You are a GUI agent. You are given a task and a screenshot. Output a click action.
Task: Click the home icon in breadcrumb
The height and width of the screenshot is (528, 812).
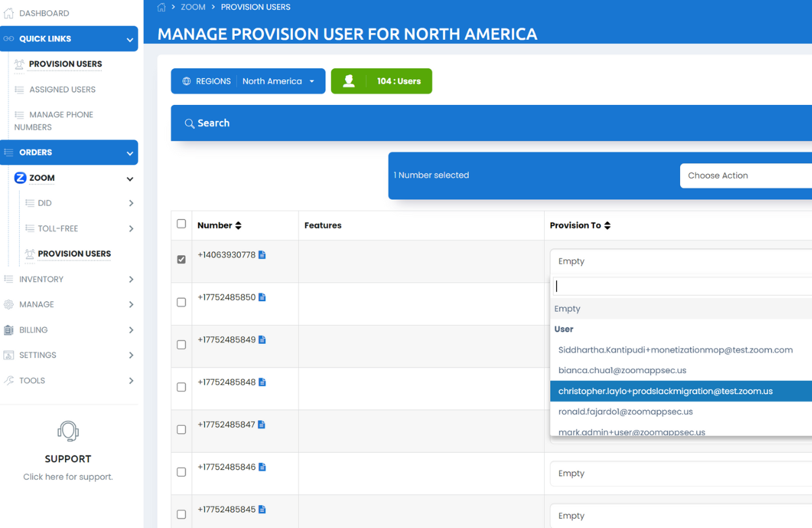[x=162, y=7]
